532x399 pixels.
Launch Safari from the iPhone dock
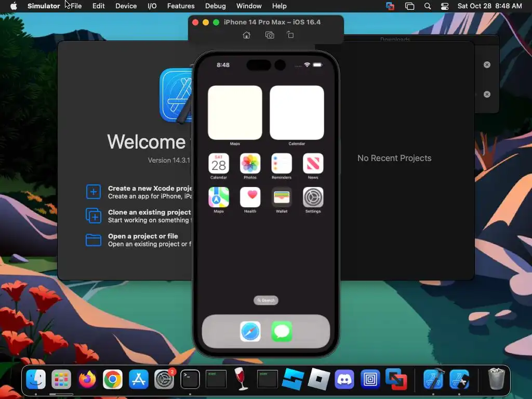[250, 331]
